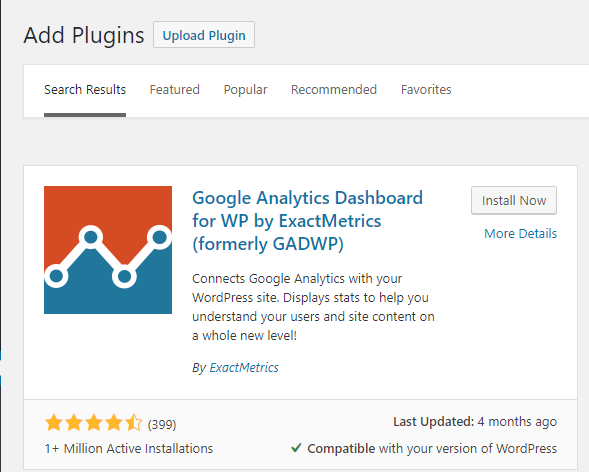Click the Upload Plugin button
The image size is (589, 472).
click(x=204, y=35)
